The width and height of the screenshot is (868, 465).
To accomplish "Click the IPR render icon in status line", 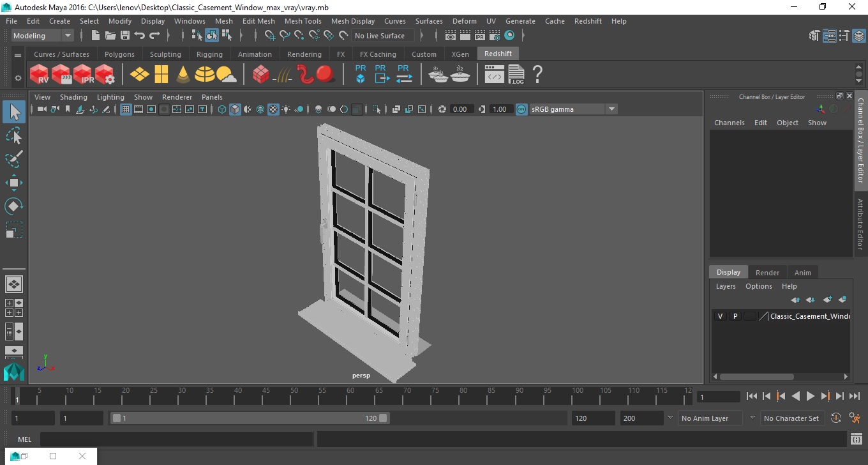I will [x=480, y=36].
